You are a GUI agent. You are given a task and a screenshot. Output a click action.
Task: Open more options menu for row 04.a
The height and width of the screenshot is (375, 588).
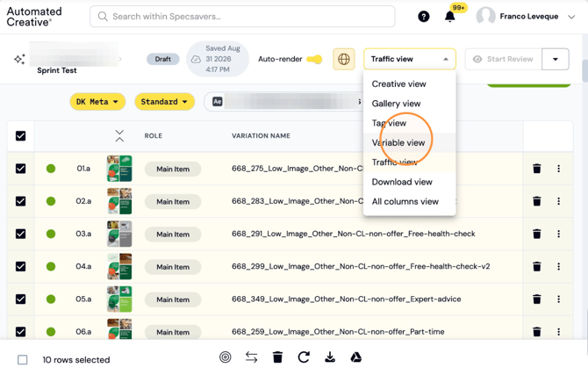pos(558,266)
